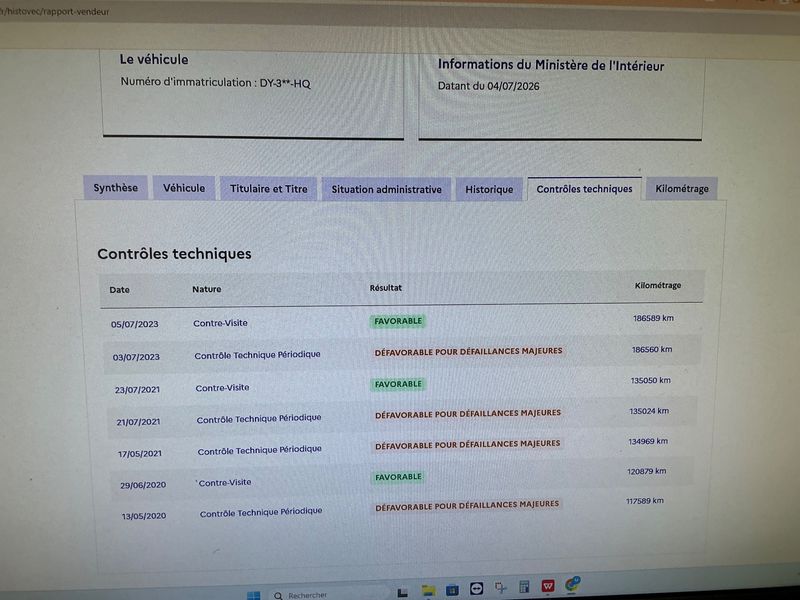Image resolution: width=800 pixels, height=600 pixels.
Task: Go to the Situation administrative tab
Action: point(387,189)
